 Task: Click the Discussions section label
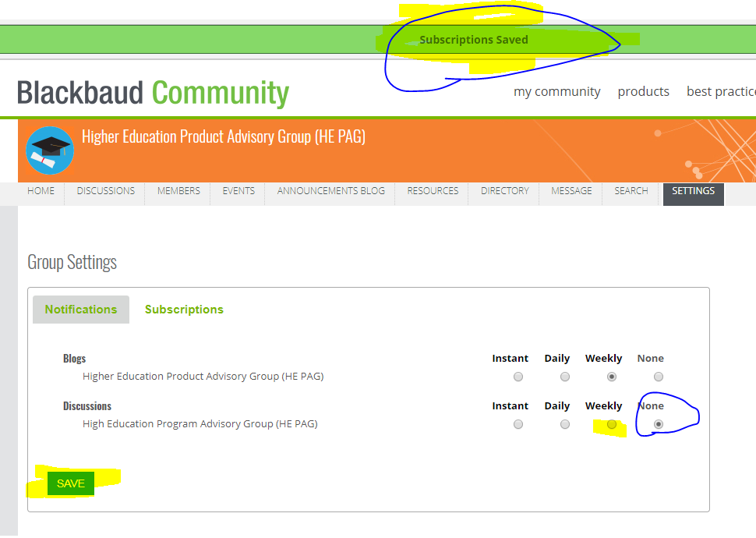click(87, 406)
